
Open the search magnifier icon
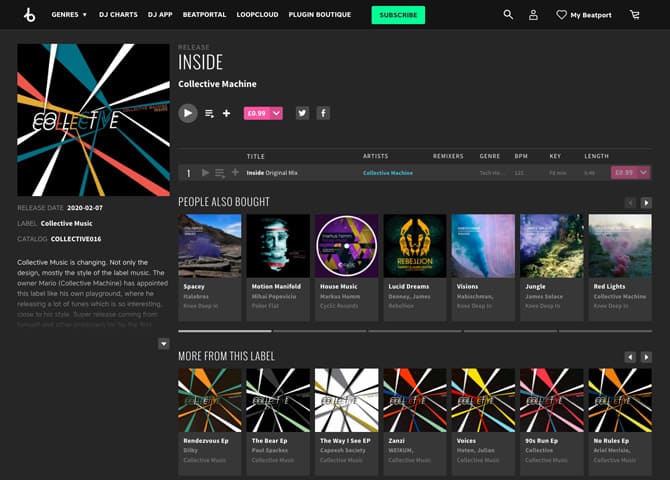click(x=508, y=15)
